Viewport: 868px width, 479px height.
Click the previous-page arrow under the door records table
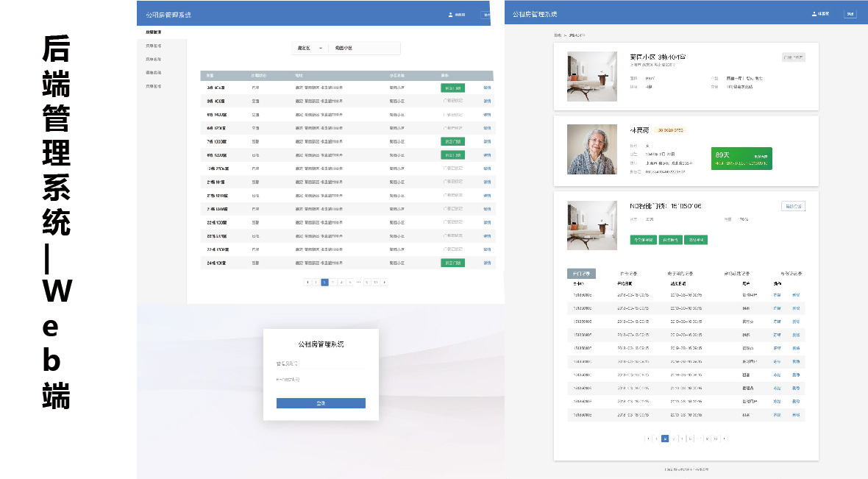point(647,439)
